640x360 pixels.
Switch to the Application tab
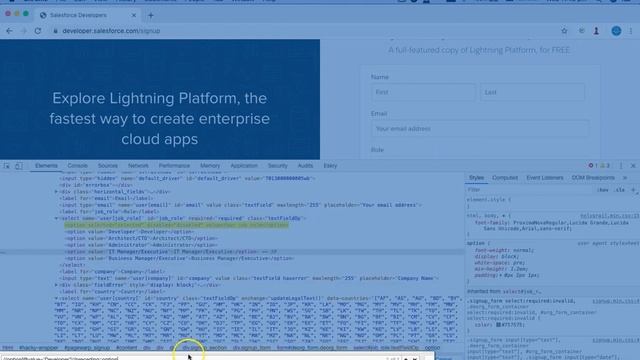244,166
